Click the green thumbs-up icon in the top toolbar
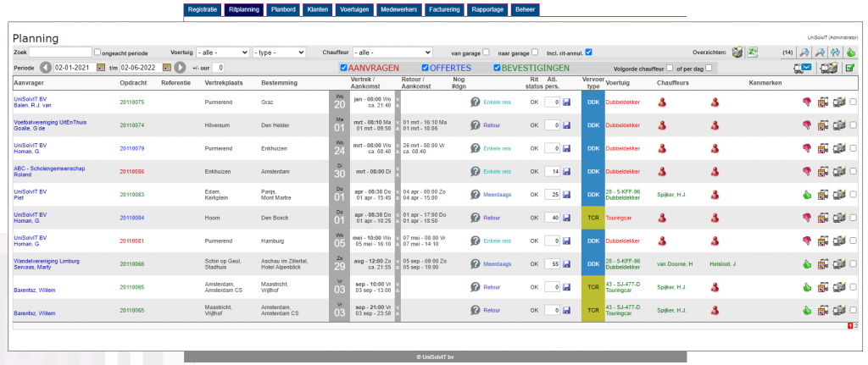Screen dimensions: 868x365 tap(851, 52)
